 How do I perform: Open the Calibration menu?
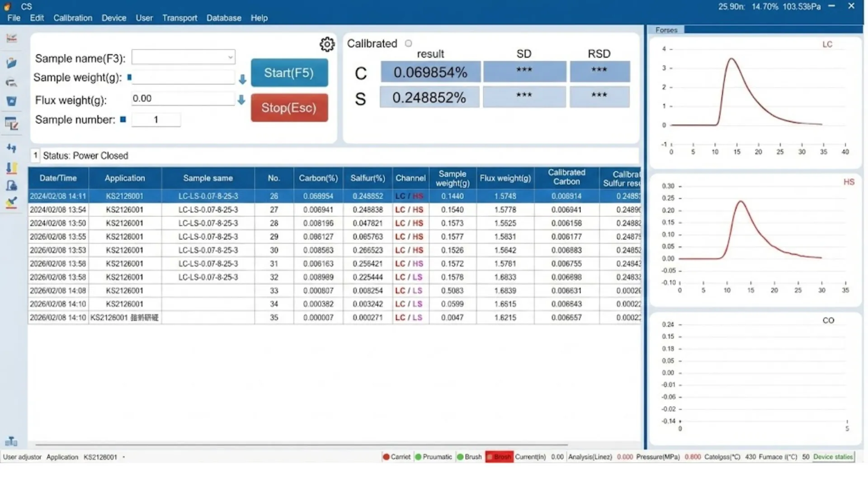(72, 18)
